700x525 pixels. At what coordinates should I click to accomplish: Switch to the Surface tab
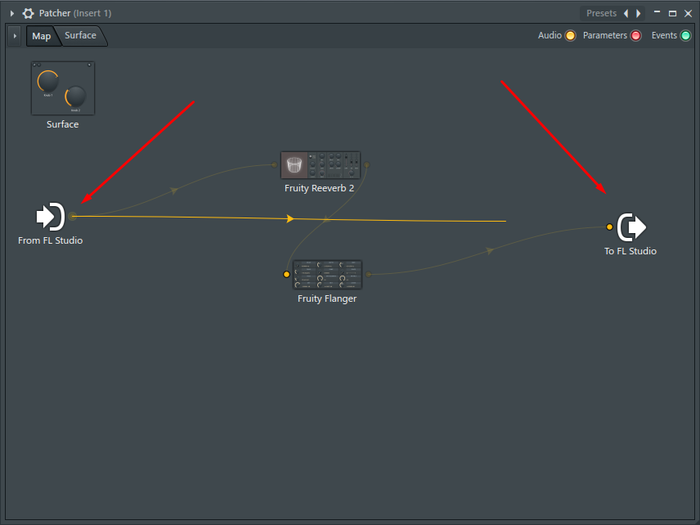click(81, 36)
